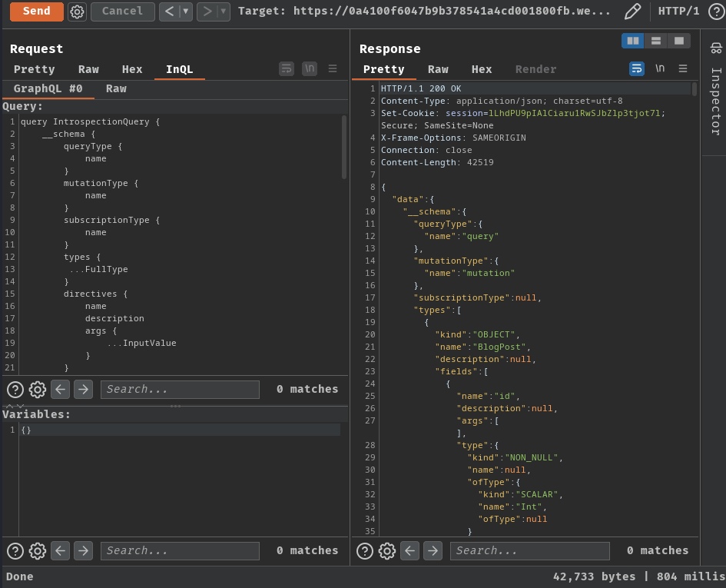
Task: Jump to next match in variables search
Action: 83,551
